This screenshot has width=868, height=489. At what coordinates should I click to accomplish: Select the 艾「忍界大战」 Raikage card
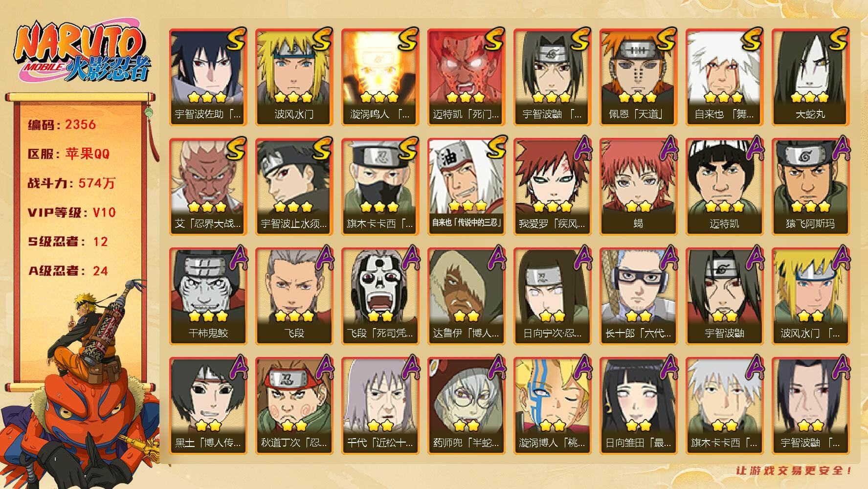point(208,186)
